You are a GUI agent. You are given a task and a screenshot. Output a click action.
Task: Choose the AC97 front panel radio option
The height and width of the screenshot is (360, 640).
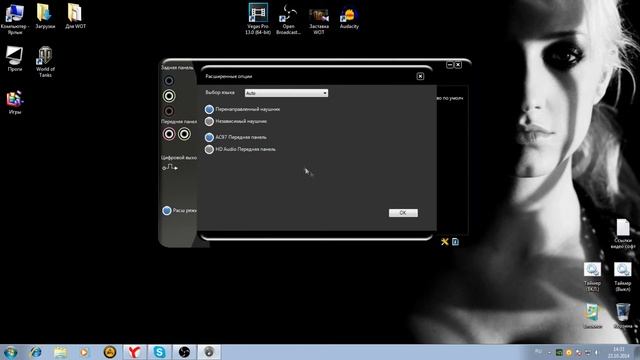click(209, 137)
